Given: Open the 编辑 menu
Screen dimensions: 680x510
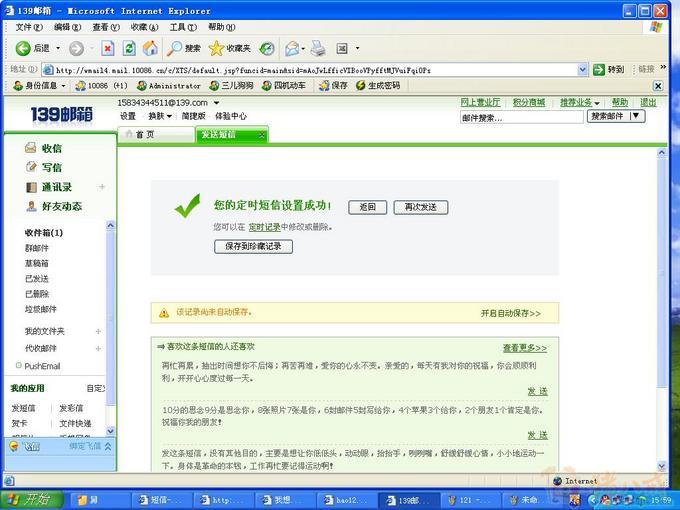Looking at the screenshot, I should (x=67, y=27).
